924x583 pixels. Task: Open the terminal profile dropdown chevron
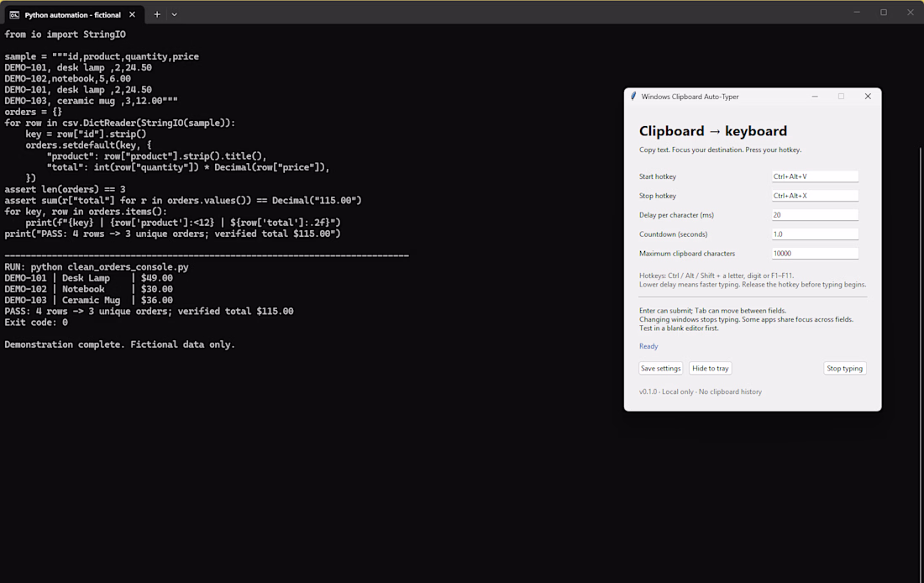coord(175,15)
